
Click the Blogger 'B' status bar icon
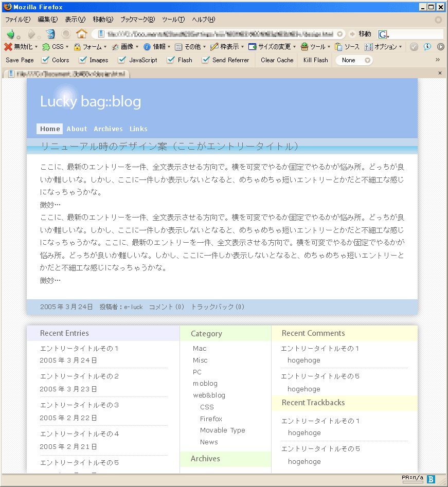[x=431, y=479]
